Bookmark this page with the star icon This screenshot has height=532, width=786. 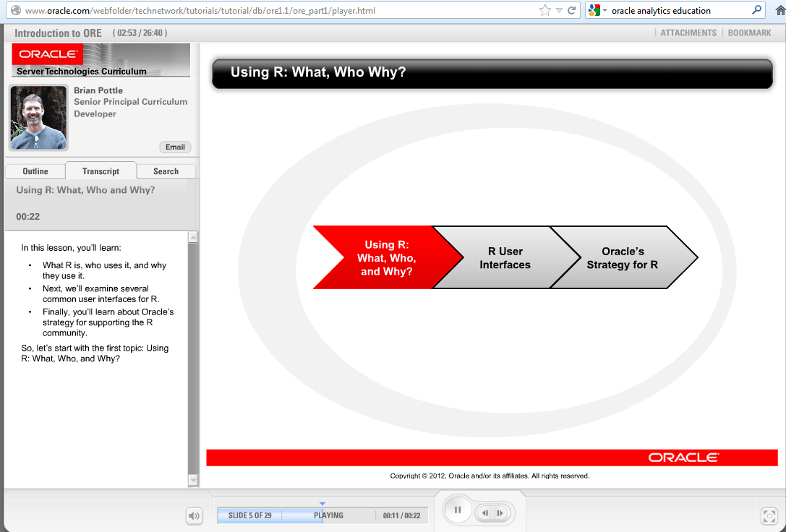click(544, 11)
